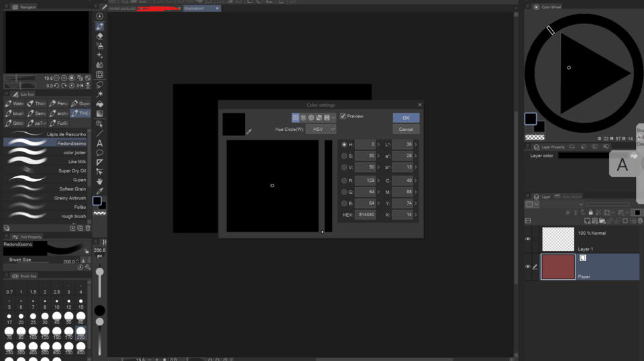
Task: Delete sub tool with trash icon
Action: pyautogui.click(x=87, y=228)
